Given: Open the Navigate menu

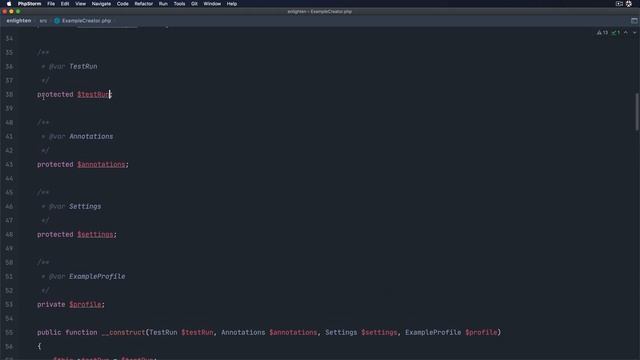Looking at the screenshot, I should pyautogui.click(x=101, y=4).
